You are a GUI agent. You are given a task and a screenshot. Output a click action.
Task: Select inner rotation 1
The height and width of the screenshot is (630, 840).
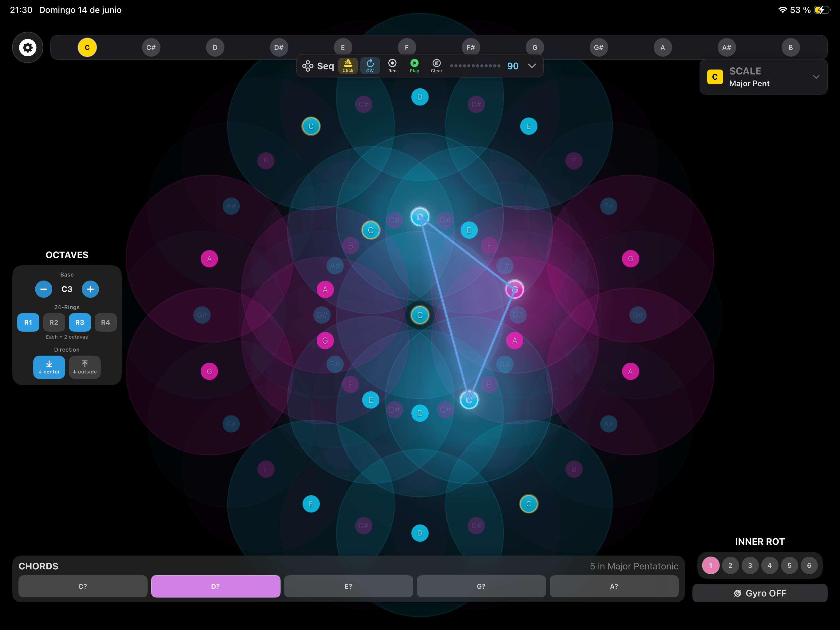(x=711, y=565)
